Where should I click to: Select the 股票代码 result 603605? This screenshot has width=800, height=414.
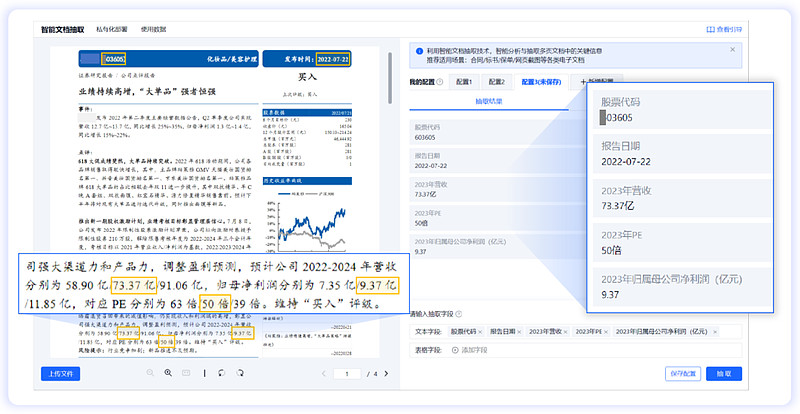coord(425,137)
